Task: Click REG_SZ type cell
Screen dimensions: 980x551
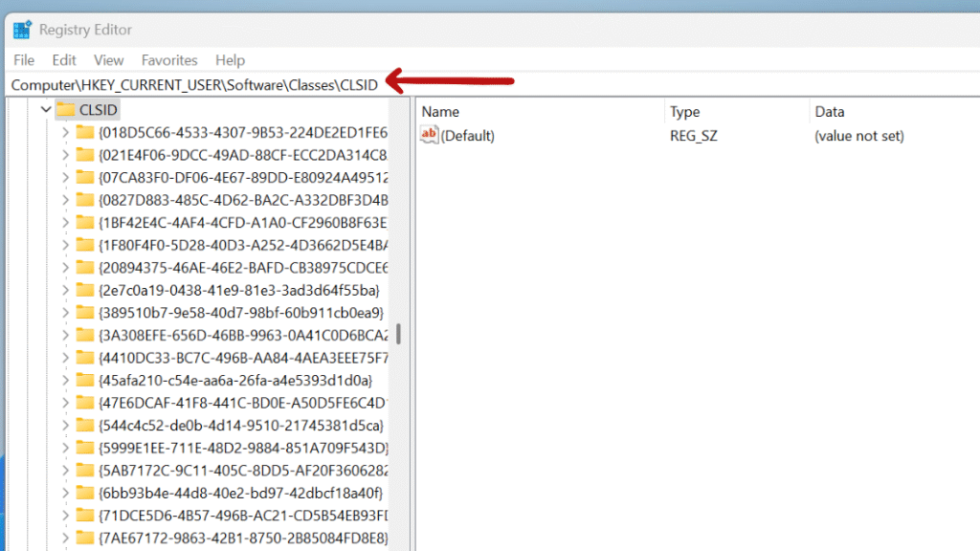Action: point(694,136)
